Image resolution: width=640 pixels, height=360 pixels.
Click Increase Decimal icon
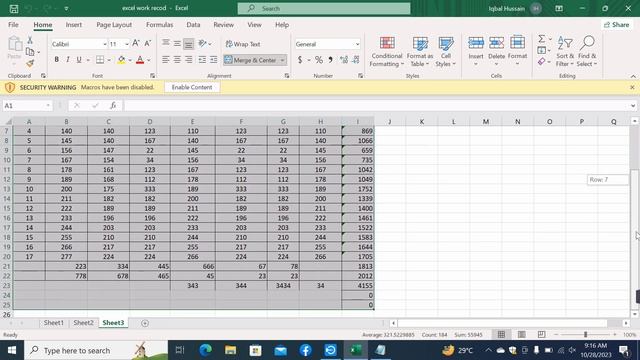(x=344, y=60)
